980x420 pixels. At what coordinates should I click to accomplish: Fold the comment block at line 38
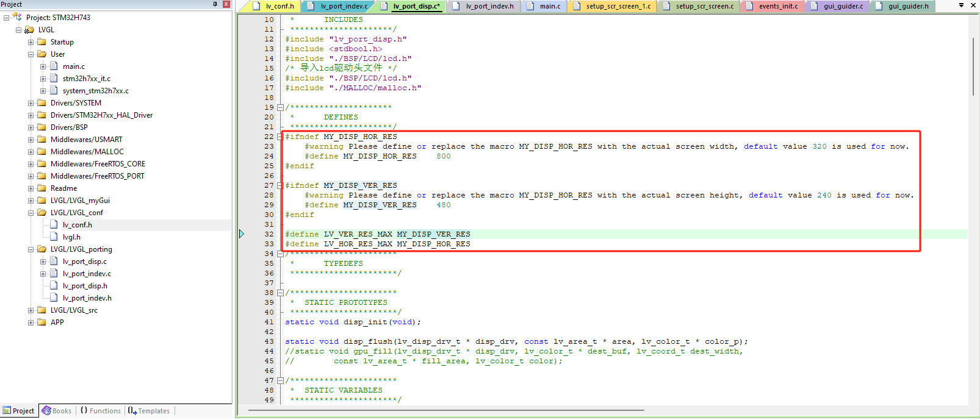pos(280,293)
